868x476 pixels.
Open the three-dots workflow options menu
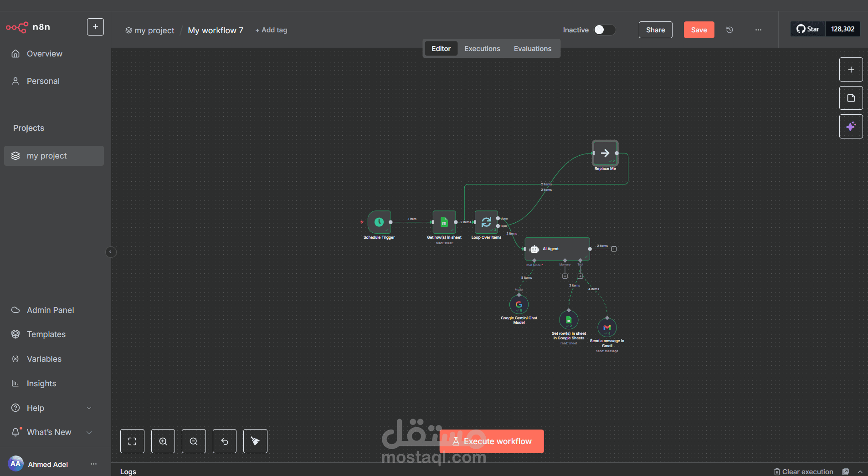758,30
